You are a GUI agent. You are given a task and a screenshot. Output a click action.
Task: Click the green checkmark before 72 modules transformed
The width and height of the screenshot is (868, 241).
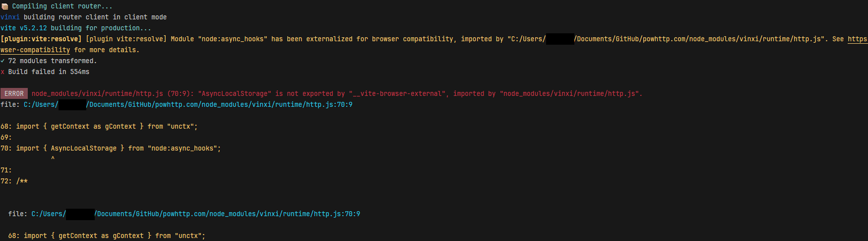click(x=2, y=61)
